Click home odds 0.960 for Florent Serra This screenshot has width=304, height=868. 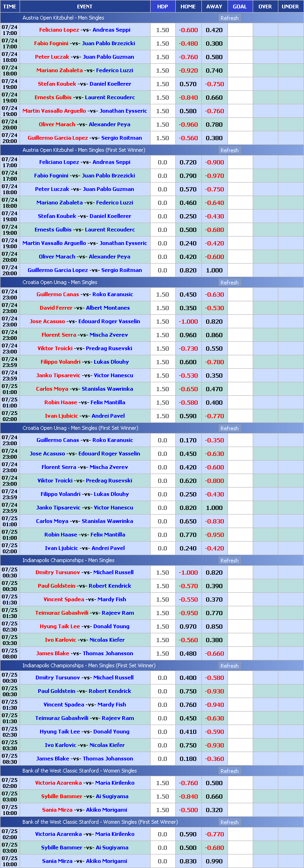coord(188,335)
